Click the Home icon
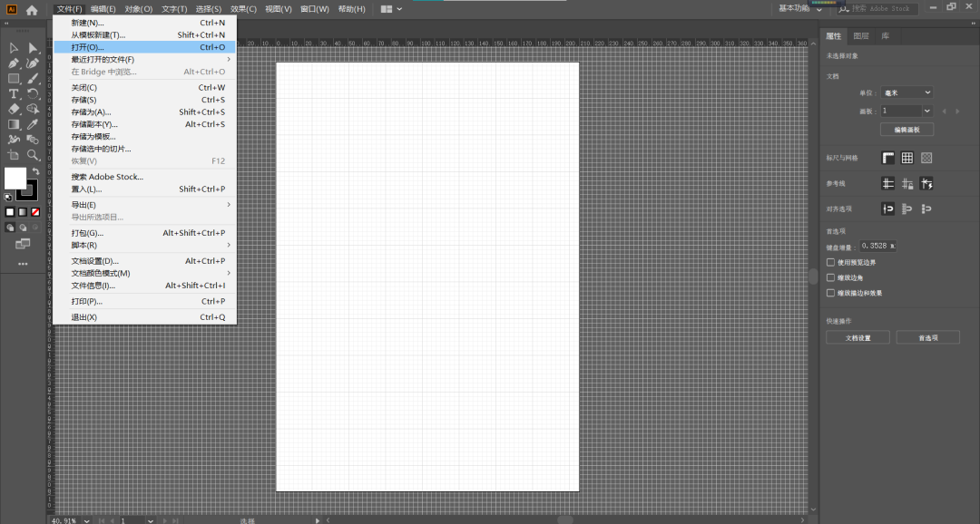This screenshot has height=524, width=980. [32, 10]
